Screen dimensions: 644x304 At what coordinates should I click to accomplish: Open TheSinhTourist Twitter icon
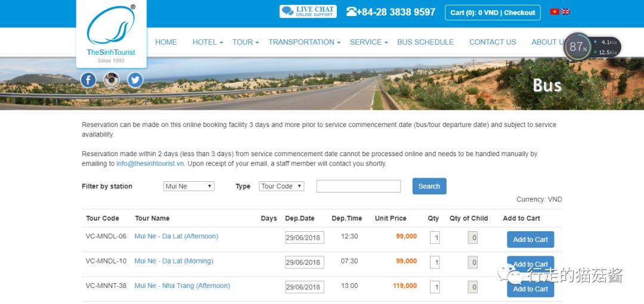point(135,80)
